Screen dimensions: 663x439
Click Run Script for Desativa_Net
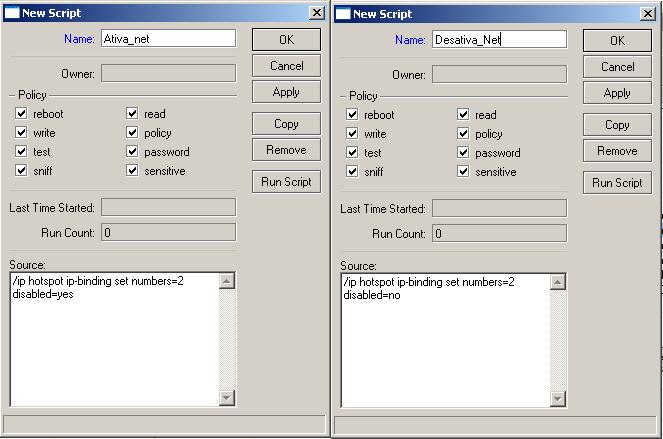click(x=617, y=183)
